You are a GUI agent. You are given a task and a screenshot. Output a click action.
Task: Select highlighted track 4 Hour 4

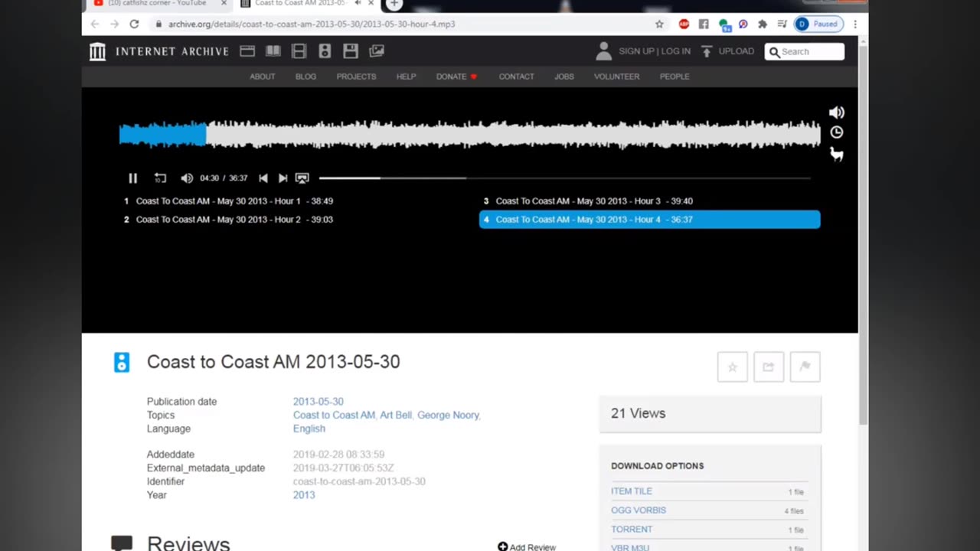point(649,220)
